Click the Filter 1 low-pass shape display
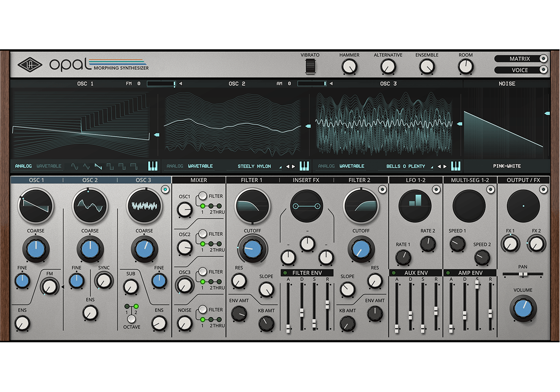Screen dimensions: 560x392 tap(252, 206)
